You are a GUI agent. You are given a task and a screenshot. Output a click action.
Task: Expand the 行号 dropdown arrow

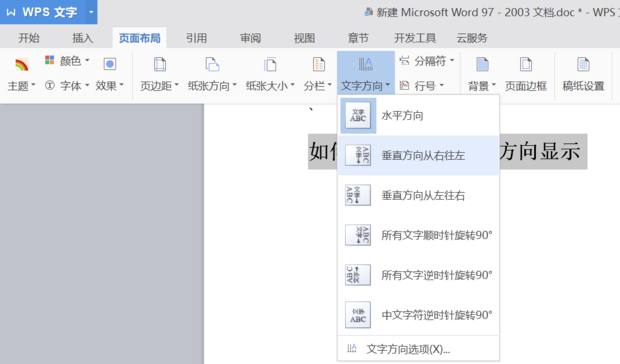pos(441,85)
